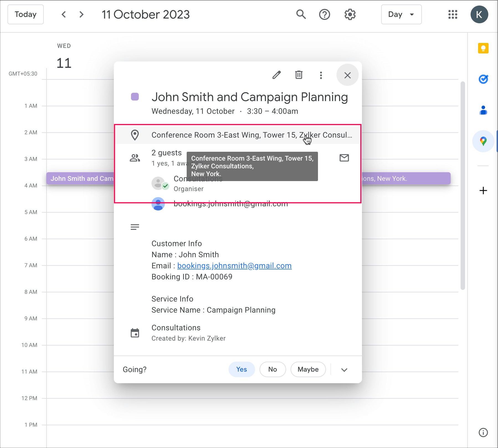498x448 pixels.
Task: Open the Support help icon
Action: coord(325,14)
